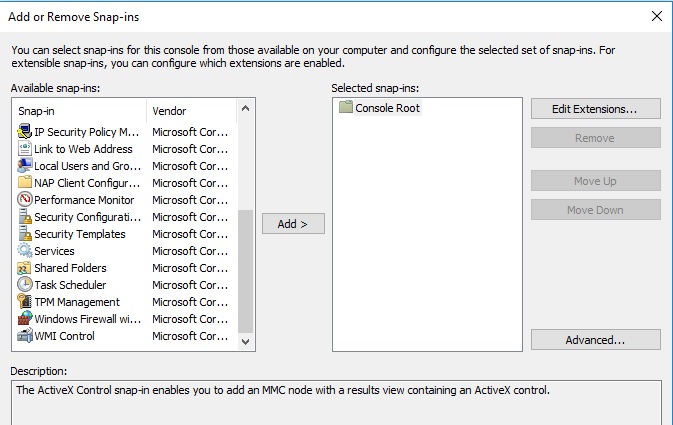Click the Shared Folders icon
The image size is (673, 425).
25,268
